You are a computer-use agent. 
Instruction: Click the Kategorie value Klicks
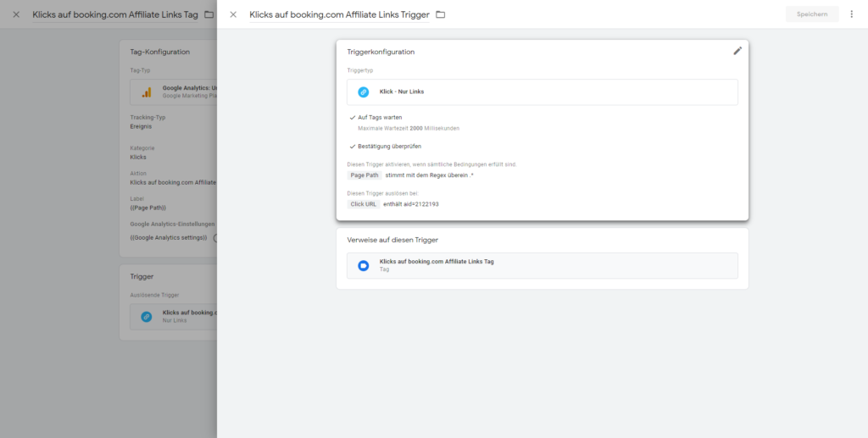click(138, 157)
